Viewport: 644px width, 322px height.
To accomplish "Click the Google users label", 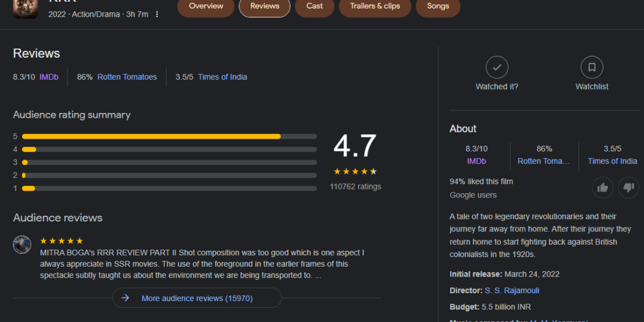I will (473, 195).
